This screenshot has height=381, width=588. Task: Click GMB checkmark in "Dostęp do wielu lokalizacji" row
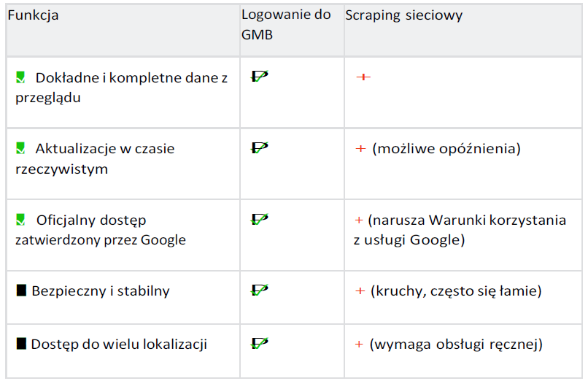(x=259, y=342)
